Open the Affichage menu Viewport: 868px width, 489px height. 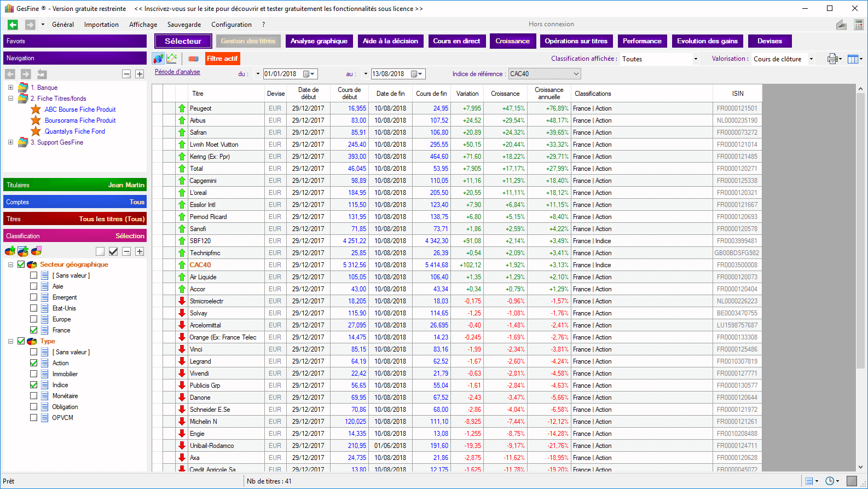[x=143, y=25]
